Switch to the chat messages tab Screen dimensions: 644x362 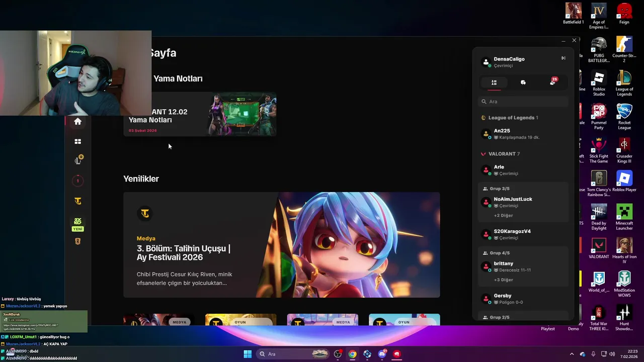523,82
